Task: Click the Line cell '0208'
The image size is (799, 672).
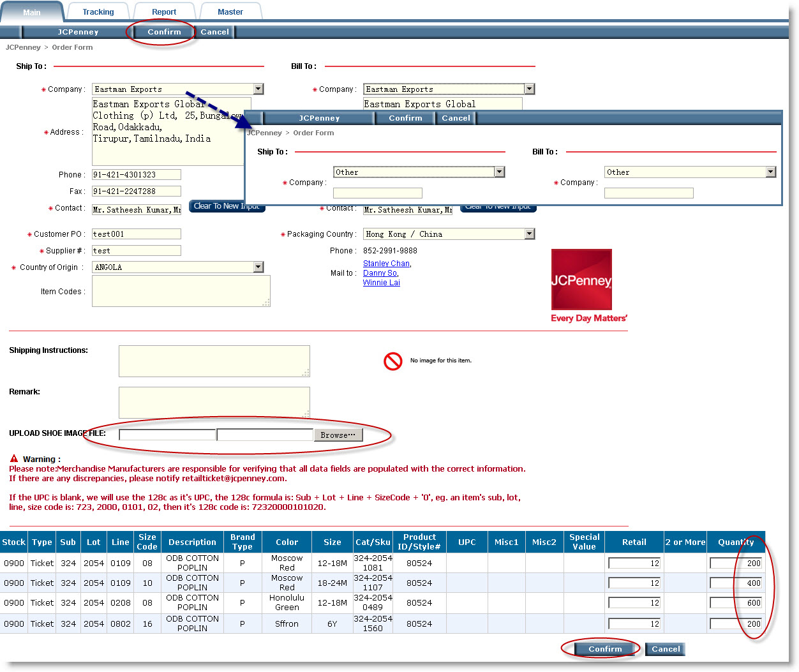Action: pos(121,603)
